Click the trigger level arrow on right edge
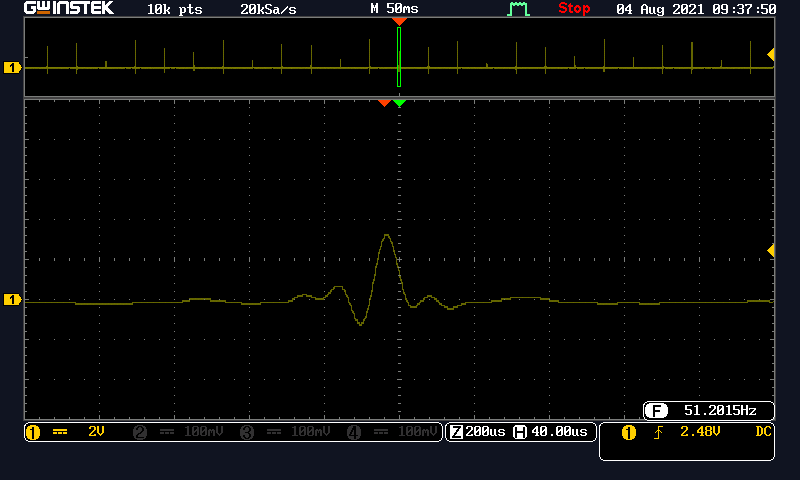 tap(770, 250)
